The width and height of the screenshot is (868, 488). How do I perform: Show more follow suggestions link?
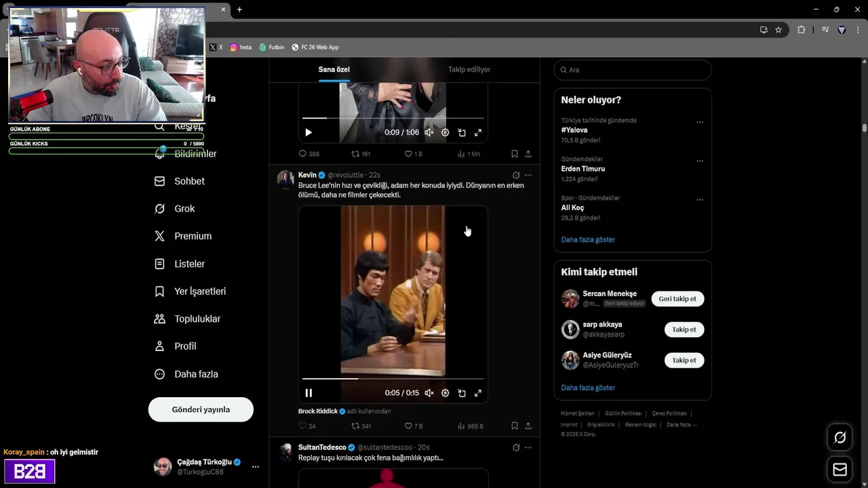[588, 388]
